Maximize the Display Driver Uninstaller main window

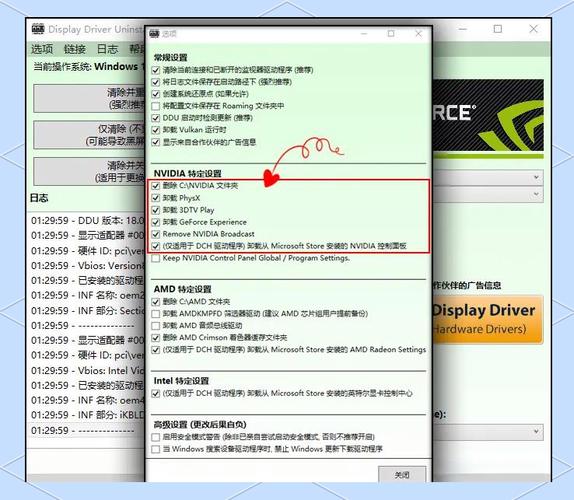pos(498,29)
